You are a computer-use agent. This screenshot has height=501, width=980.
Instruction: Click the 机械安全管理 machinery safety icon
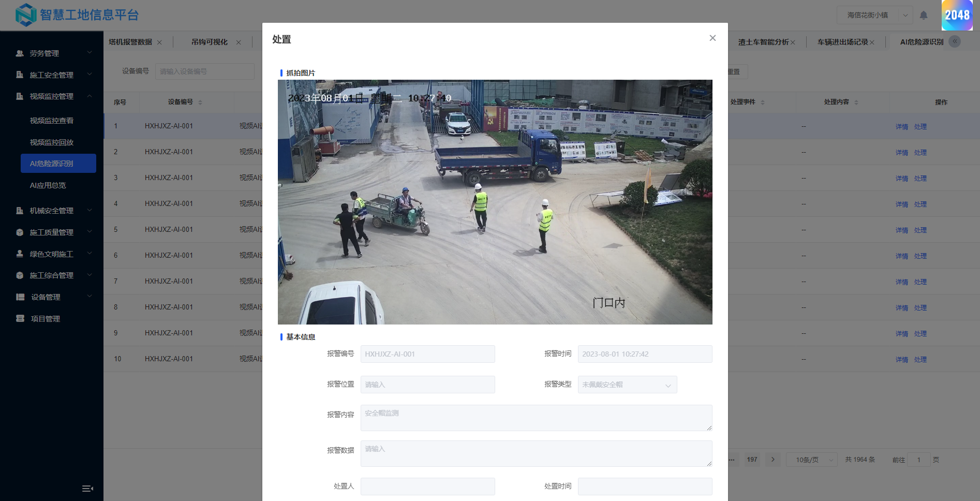click(20, 211)
